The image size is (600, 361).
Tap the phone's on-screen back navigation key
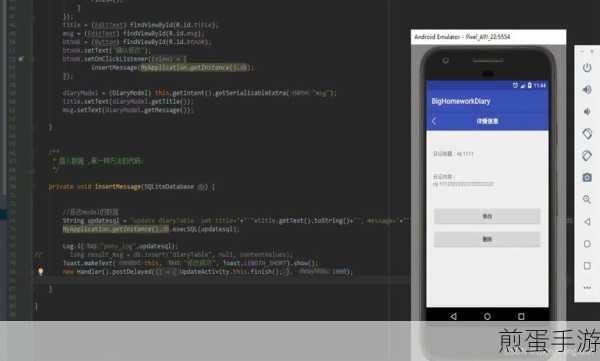(x=453, y=316)
